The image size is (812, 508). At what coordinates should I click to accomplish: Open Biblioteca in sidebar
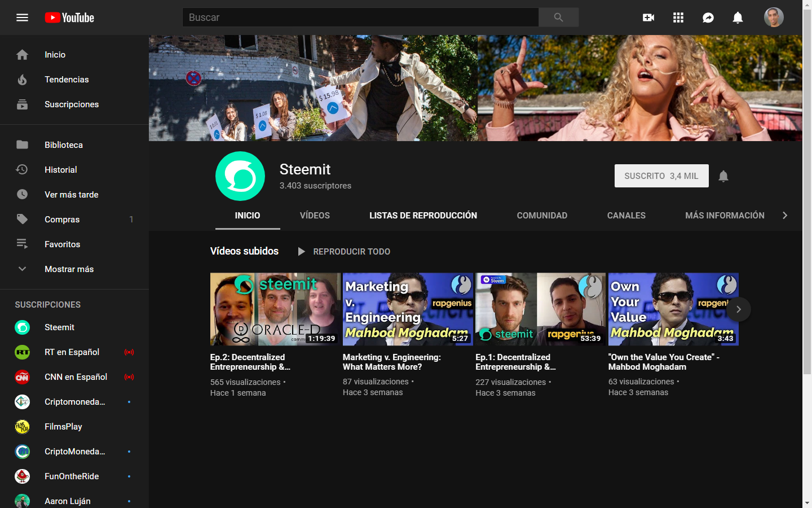coord(74,145)
